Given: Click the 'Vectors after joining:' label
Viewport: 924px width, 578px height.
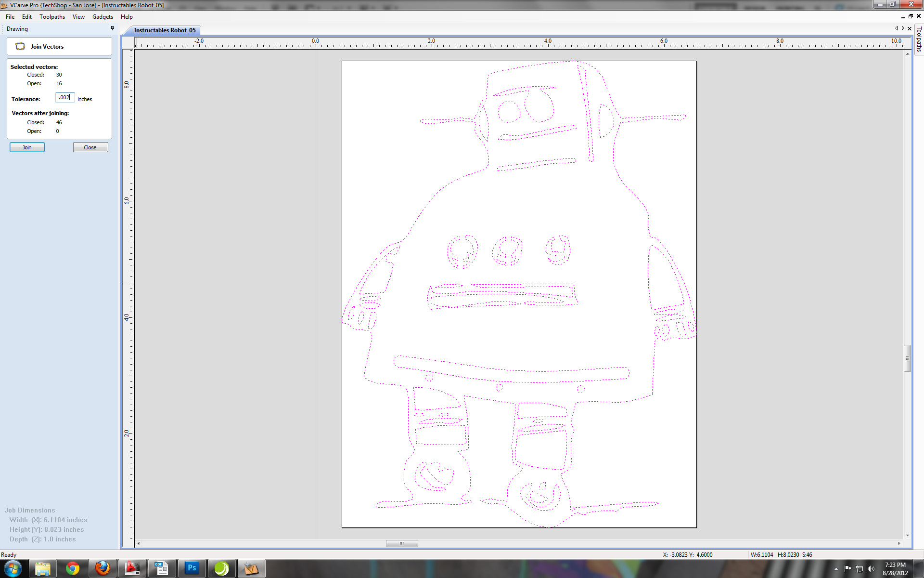Looking at the screenshot, I should pos(40,113).
